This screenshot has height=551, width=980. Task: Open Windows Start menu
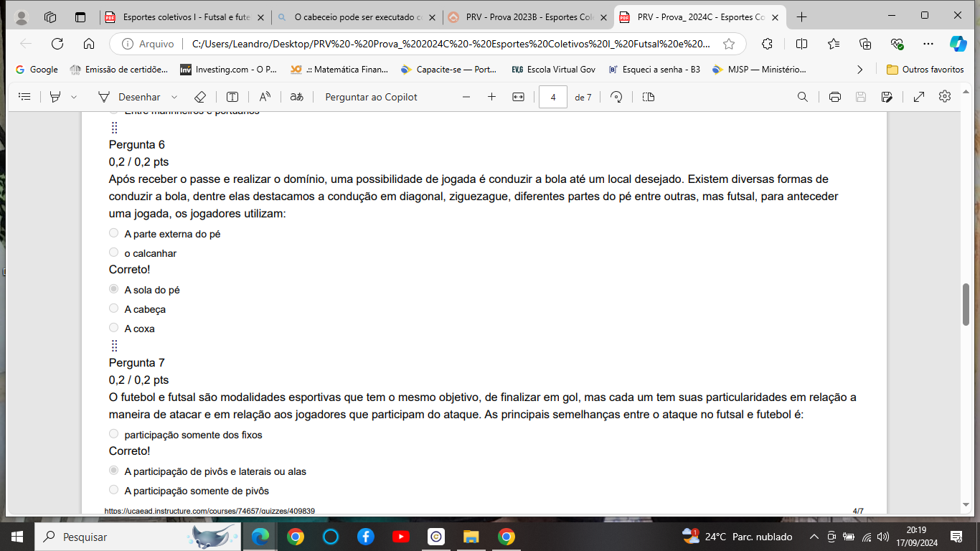17,537
